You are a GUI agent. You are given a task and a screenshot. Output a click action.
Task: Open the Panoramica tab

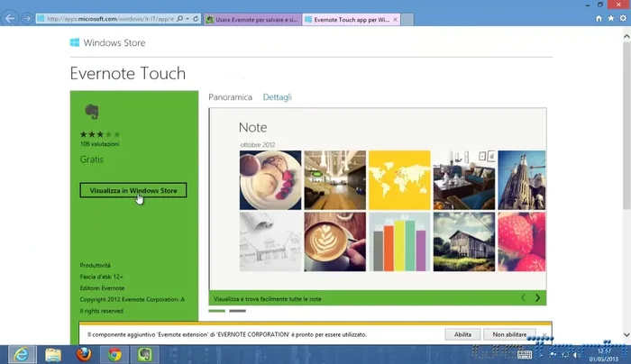230,97
